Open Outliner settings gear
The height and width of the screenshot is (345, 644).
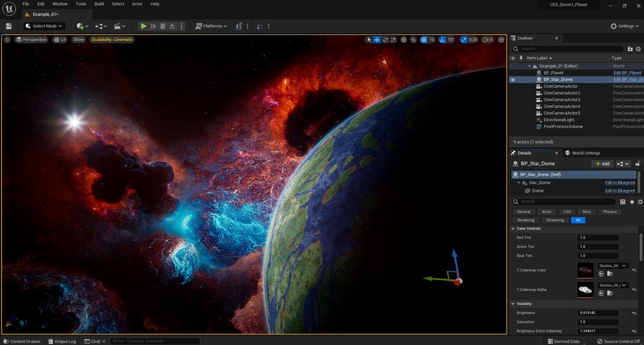pos(638,49)
